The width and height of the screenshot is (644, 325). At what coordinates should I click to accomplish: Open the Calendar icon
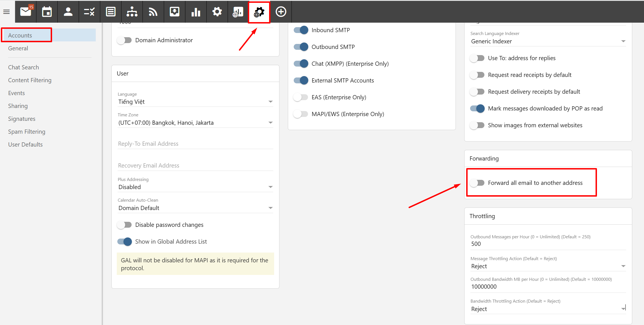(x=47, y=12)
